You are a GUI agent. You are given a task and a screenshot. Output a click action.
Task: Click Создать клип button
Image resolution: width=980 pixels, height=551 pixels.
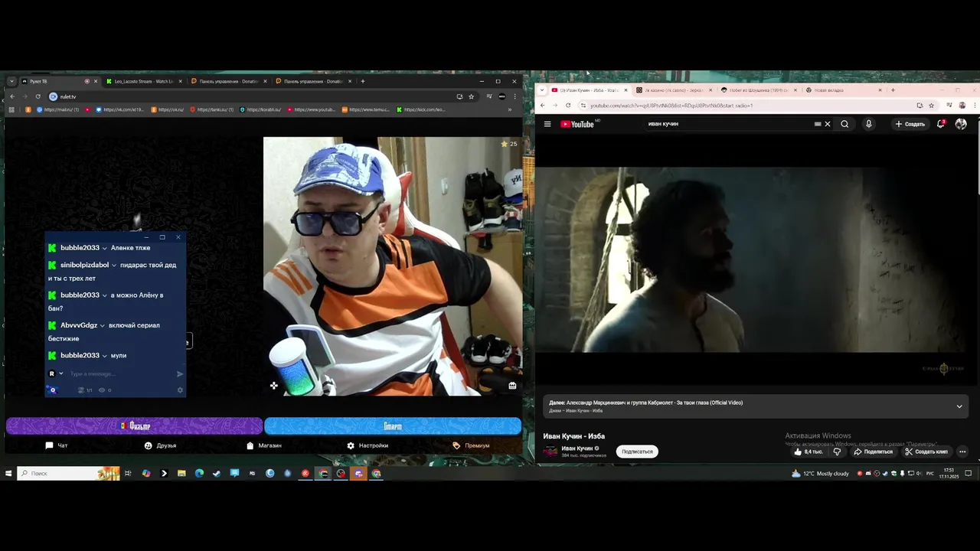(926, 452)
